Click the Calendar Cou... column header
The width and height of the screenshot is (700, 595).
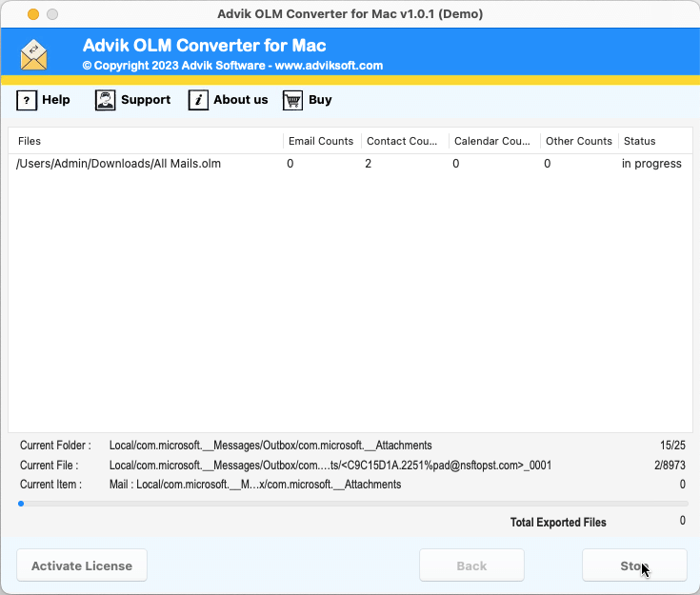tap(494, 141)
